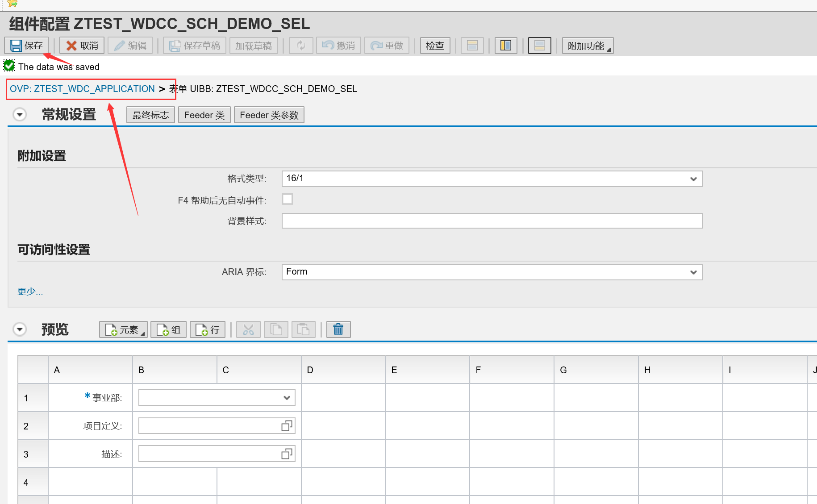Click the Background Style (背景样式) input field

(x=492, y=221)
